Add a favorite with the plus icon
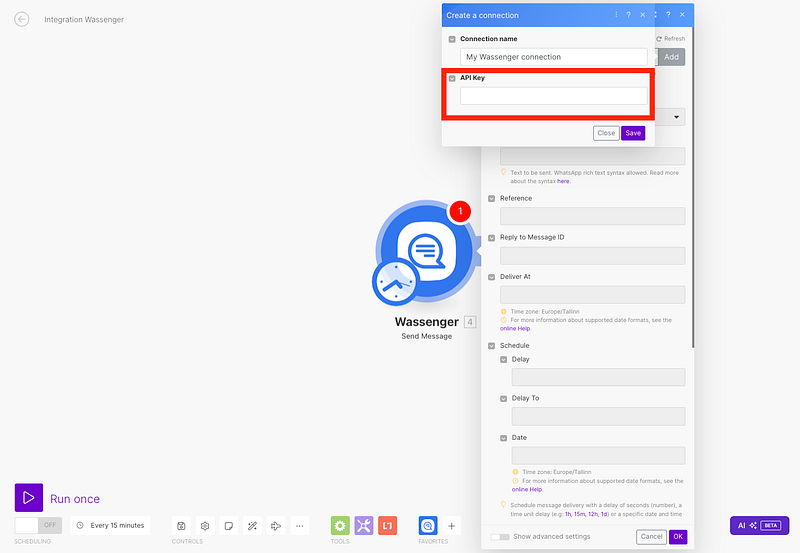This screenshot has height=553, width=800. coord(452,525)
